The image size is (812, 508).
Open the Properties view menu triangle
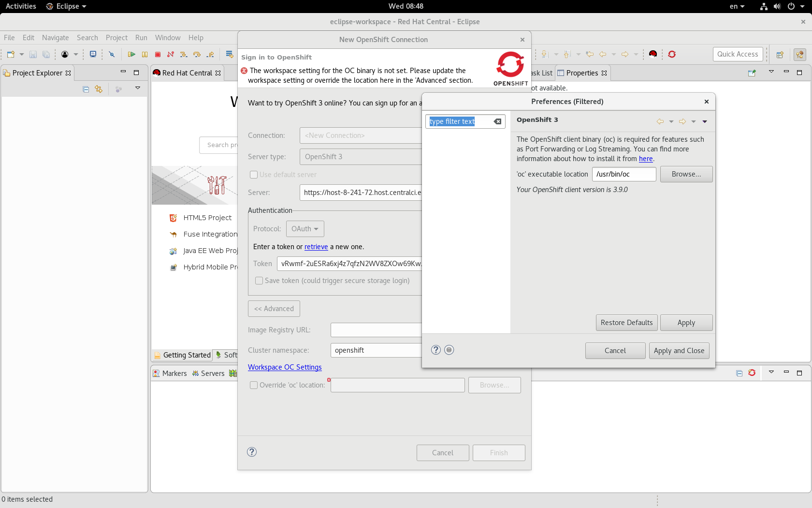[771, 72]
